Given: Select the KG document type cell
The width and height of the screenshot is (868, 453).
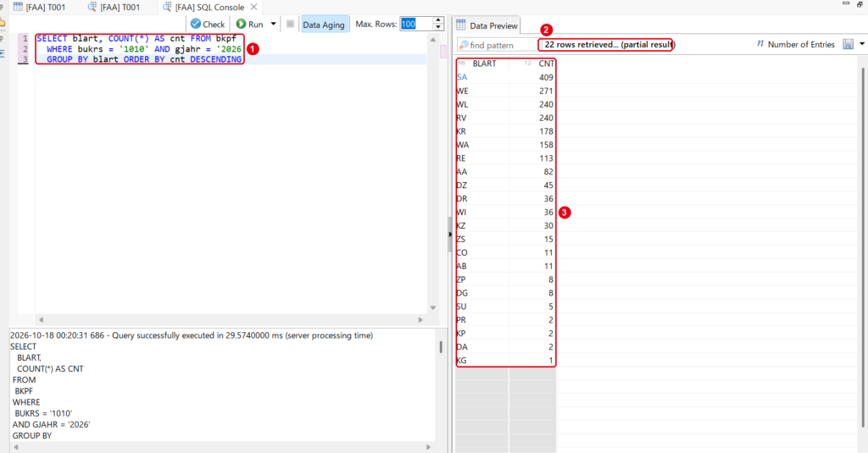Looking at the screenshot, I should [482, 360].
